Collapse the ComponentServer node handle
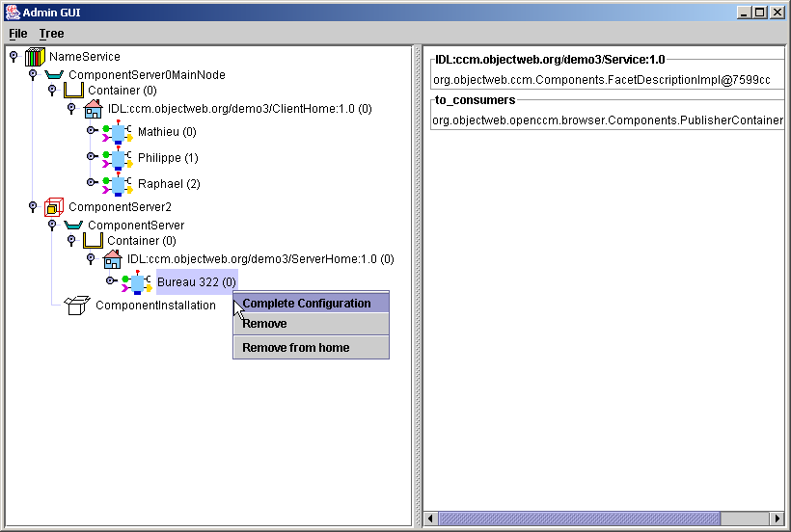791x532 pixels. click(52, 226)
